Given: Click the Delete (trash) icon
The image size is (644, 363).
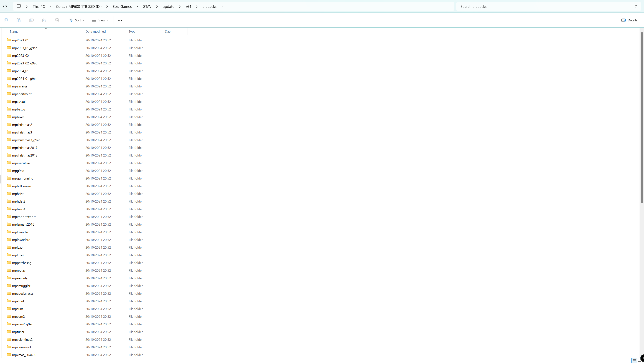Looking at the screenshot, I should [57, 20].
